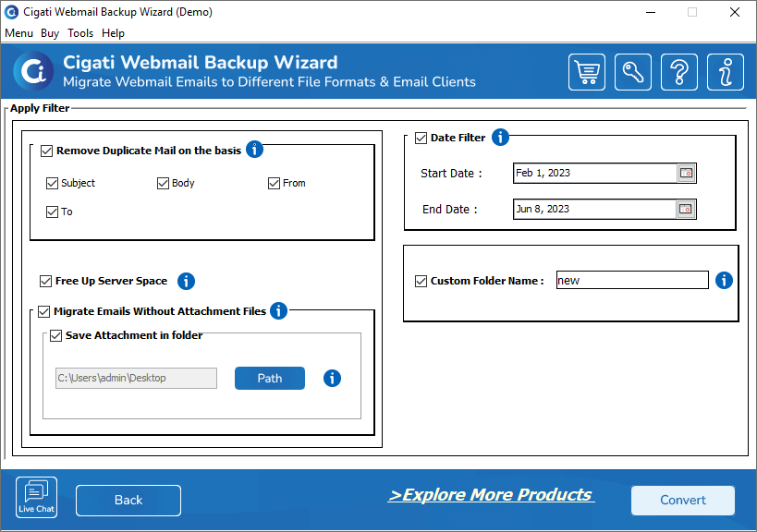Toggle Remove Duplicate Mail on the basis
The image size is (757, 532).
point(47,151)
